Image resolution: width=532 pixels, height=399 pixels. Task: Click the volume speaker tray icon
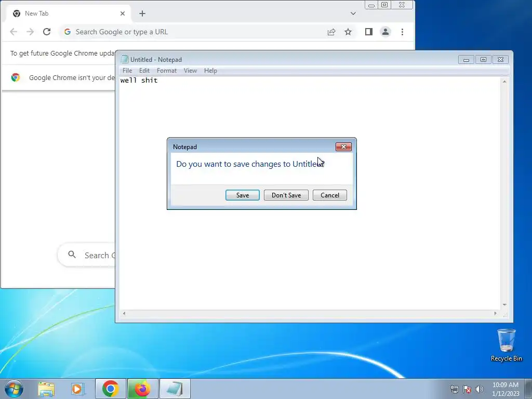pyautogui.click(x=480, y=389)
